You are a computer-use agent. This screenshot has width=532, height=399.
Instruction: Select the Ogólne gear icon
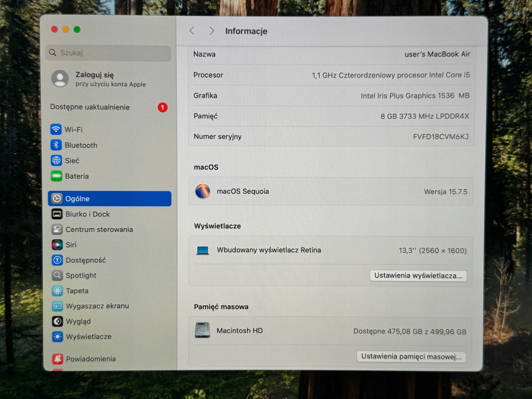(x=57, y=199)
